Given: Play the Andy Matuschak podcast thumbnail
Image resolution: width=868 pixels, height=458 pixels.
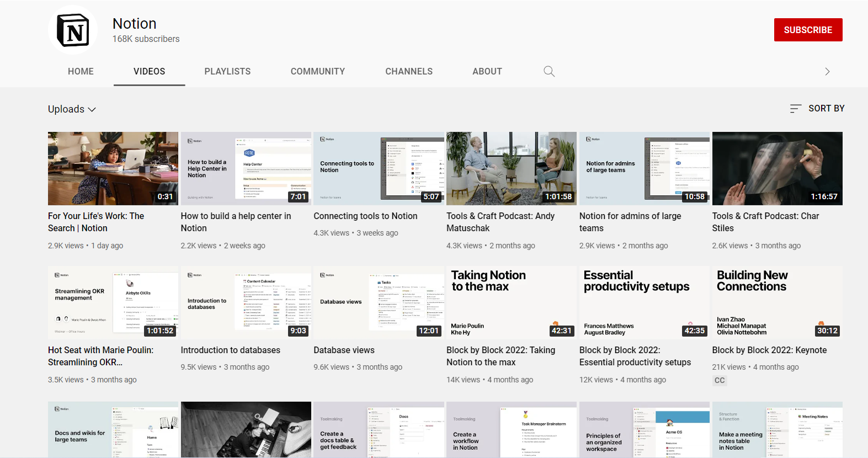Looking at the screenshot, I should click(x=512, y=168).
